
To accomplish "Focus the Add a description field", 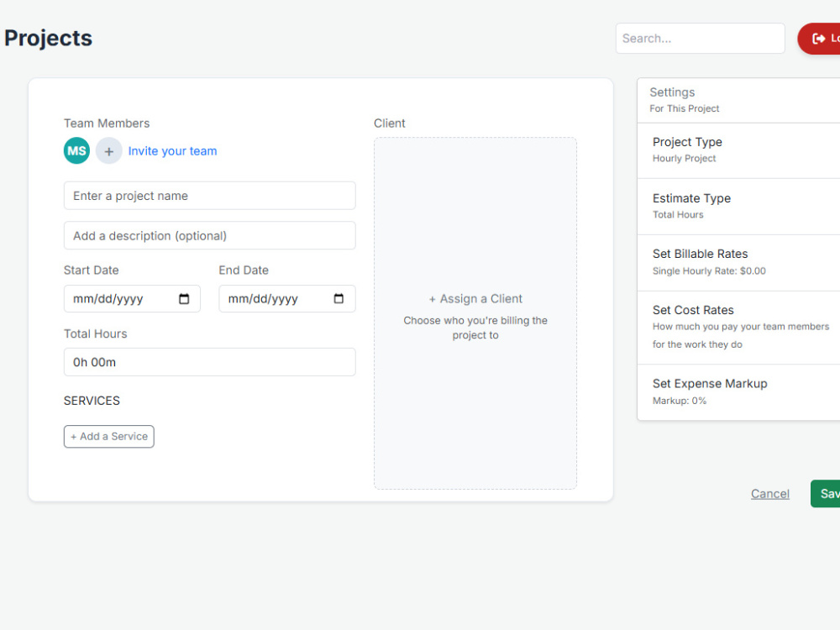I will (x=209, y=236).
